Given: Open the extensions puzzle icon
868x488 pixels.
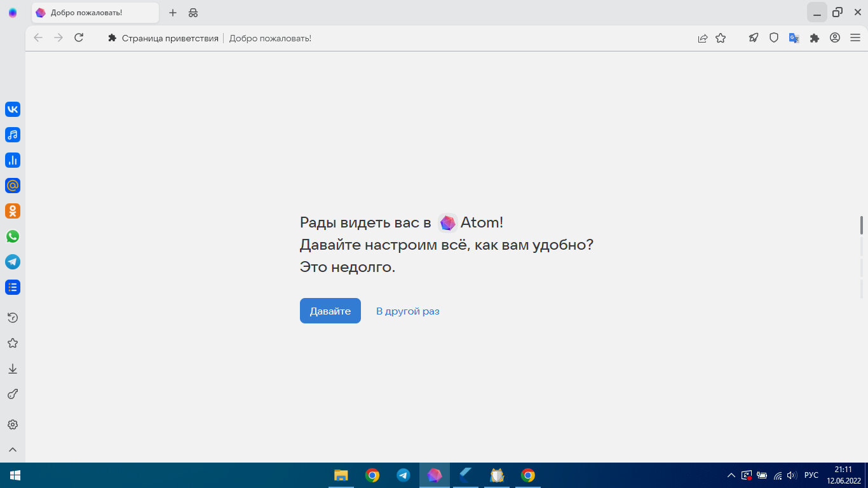Looking at the screenshot, I should point(815,38).
